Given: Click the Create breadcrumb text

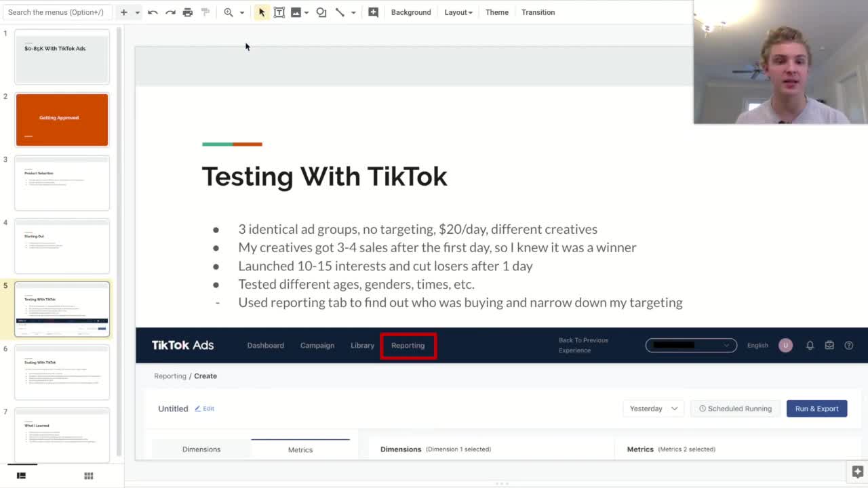Looking at the screenshot, I should pyautogui.click(x=205, y=376).
